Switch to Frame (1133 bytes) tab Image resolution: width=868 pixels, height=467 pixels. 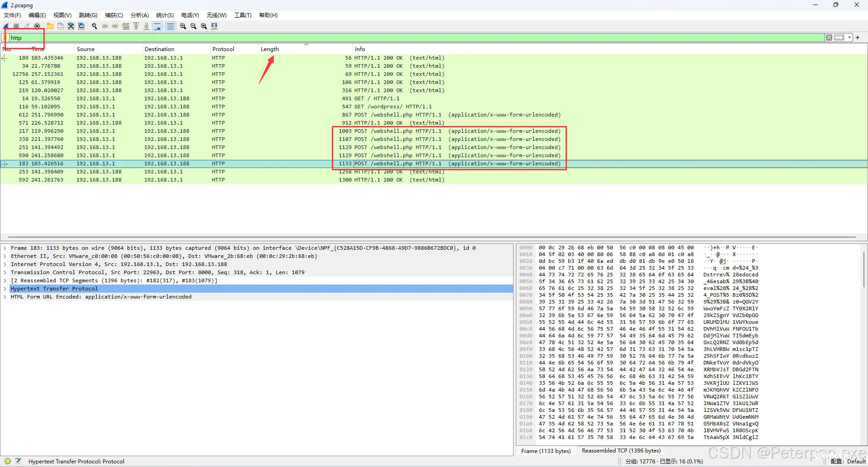546,451
